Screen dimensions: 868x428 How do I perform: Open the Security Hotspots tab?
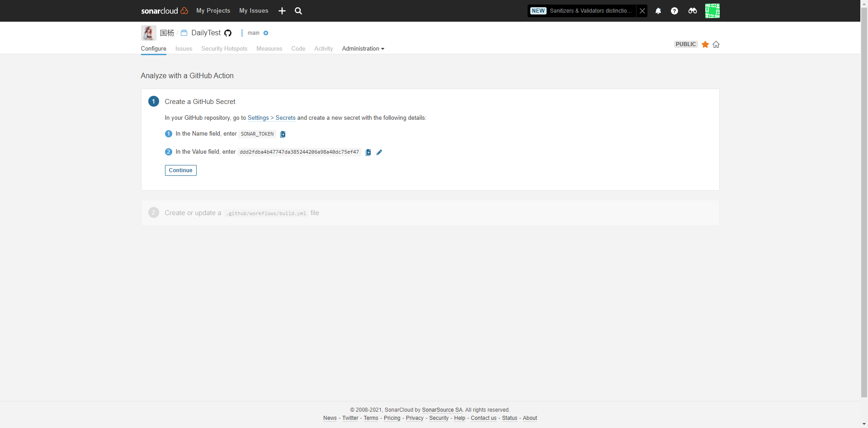(224, 49)
